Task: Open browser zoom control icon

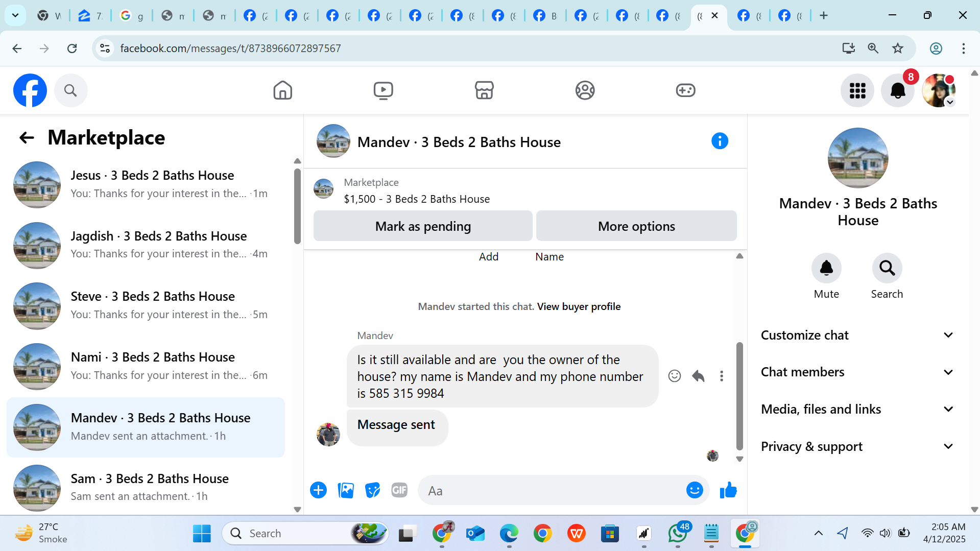Action: coord(873,49)
